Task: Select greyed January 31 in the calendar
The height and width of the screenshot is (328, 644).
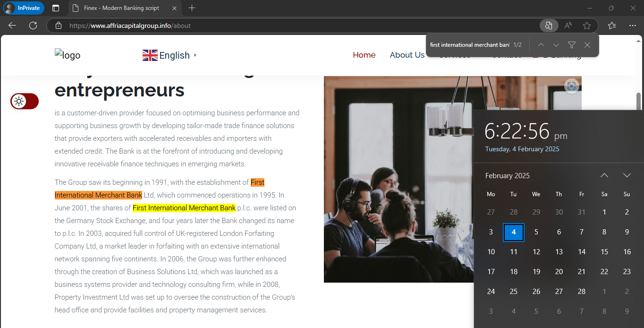Action: (582, 212)
